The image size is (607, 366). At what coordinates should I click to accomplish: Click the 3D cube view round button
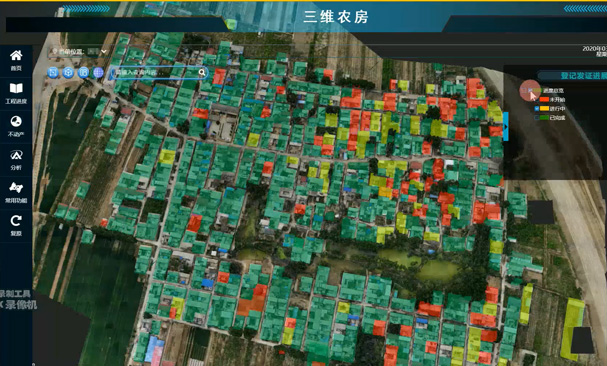[x=68, y=72]
